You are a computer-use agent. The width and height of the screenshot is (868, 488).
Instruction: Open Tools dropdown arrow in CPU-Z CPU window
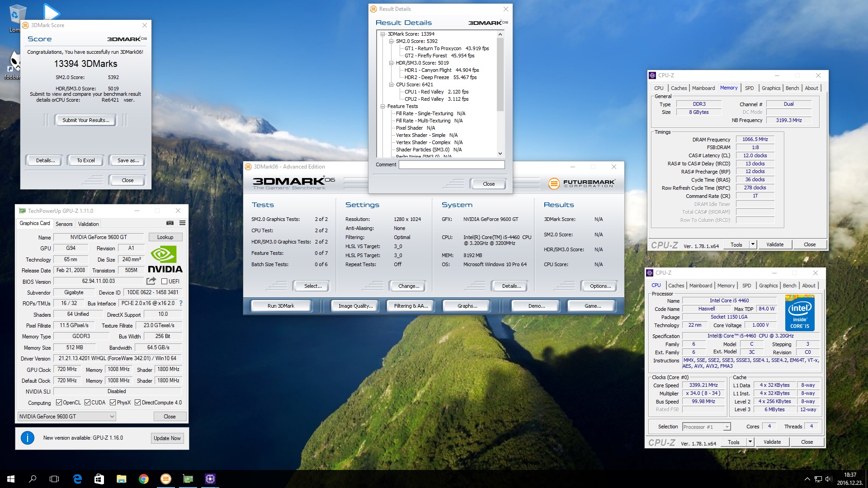[750, 442]
